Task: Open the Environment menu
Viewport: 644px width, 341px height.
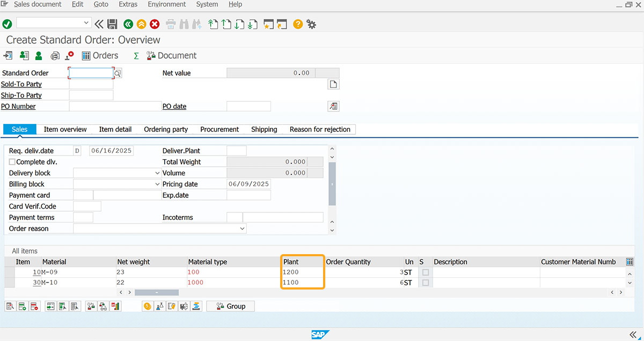Action: 167,4
